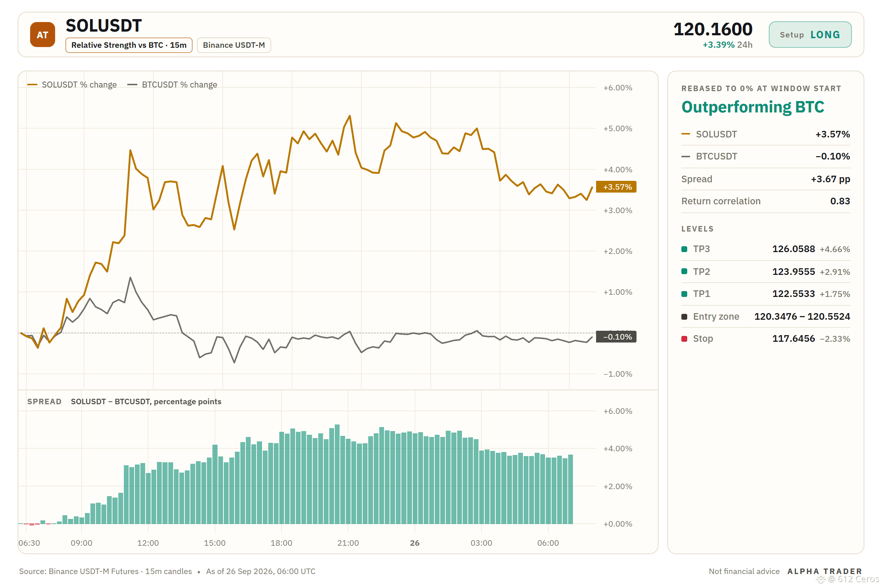Screen dimensions: 882x588
Task: Click the 120.1600 current price readout
Action: point(713,29)
